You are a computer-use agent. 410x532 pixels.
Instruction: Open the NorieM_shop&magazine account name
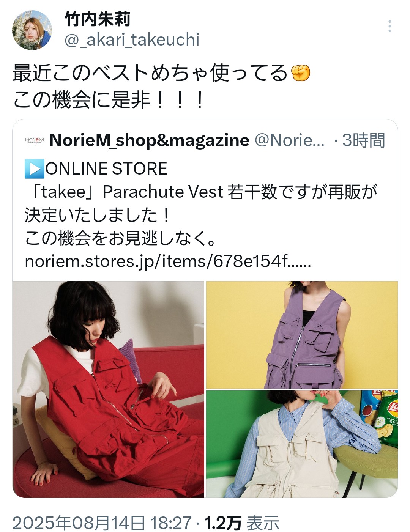tap(149, 140)
